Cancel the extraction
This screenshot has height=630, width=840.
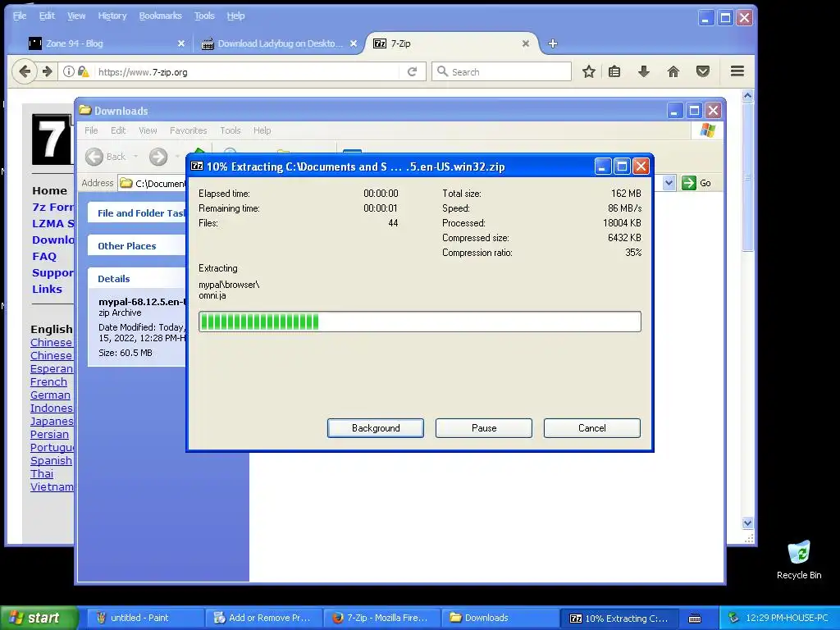pyautogui.click(x=592, y=428)
